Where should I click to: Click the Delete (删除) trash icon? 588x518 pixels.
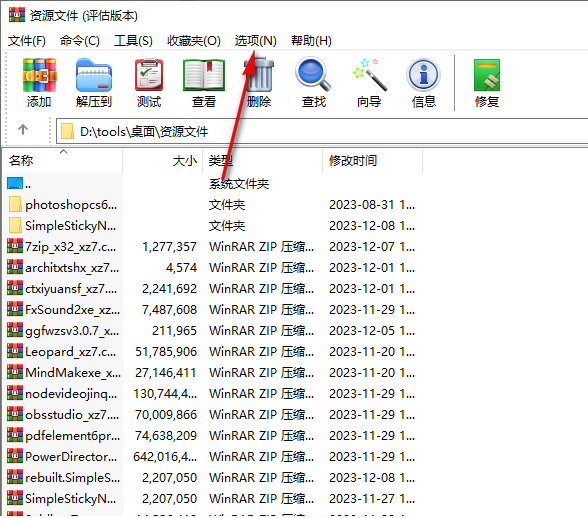pos(259,75)
